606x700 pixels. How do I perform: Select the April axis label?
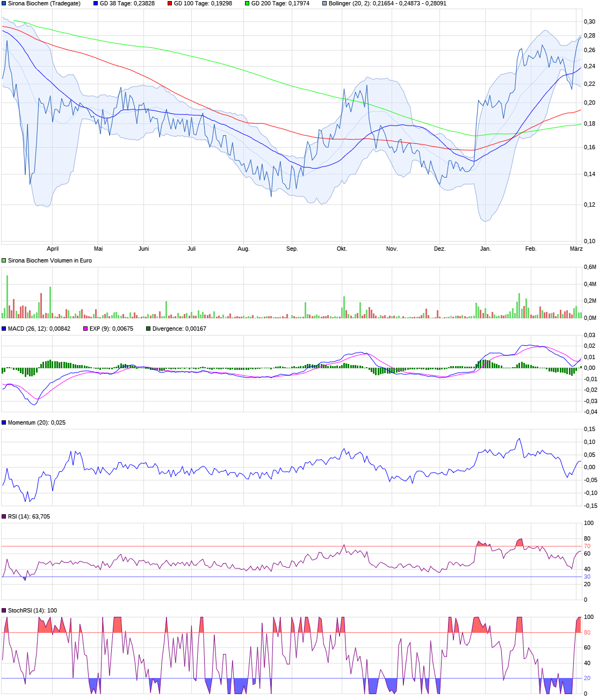click(53, 249)
